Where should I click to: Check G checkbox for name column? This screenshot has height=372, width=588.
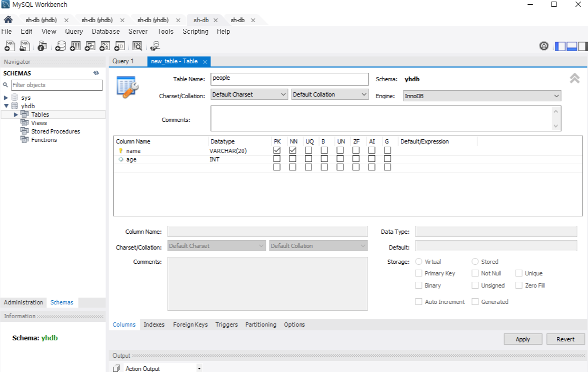click(x=388, y=150)
